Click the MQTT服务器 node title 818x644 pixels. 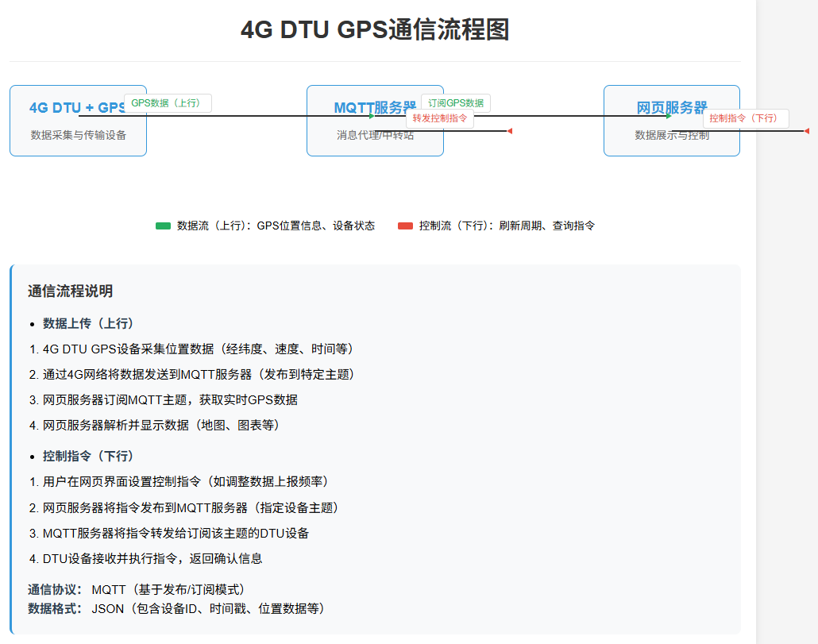375,107
